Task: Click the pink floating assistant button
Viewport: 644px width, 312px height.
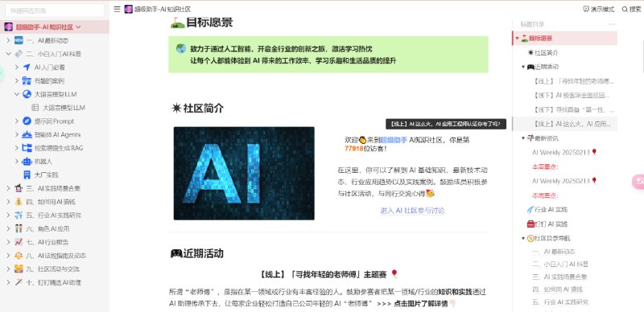Action: pos(638,182)
